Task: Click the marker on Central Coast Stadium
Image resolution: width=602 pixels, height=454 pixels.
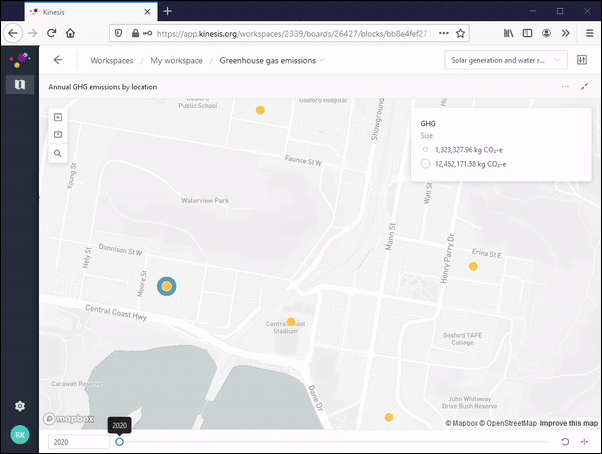Action: point(291,322)
